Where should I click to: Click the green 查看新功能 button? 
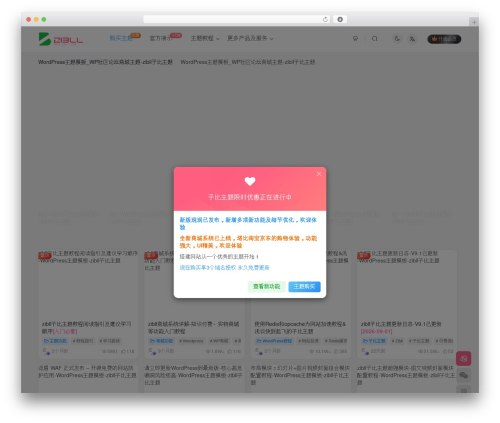tap(266, 286)
